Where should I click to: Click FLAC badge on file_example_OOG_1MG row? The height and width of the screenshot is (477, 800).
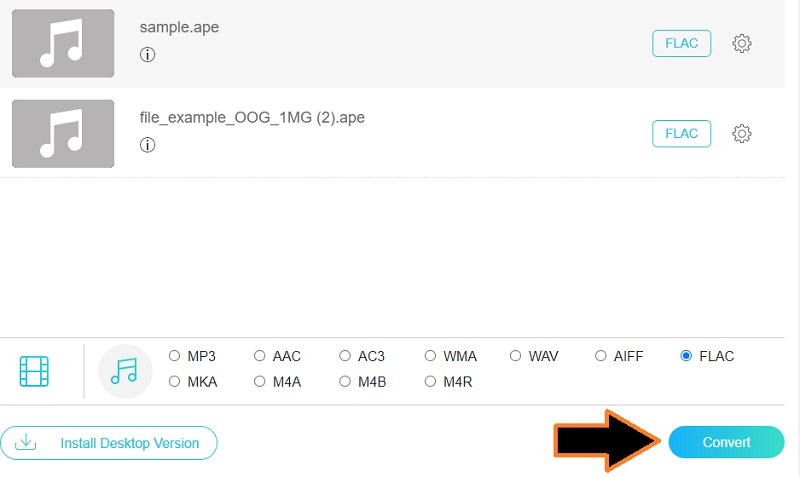point(681,133)
